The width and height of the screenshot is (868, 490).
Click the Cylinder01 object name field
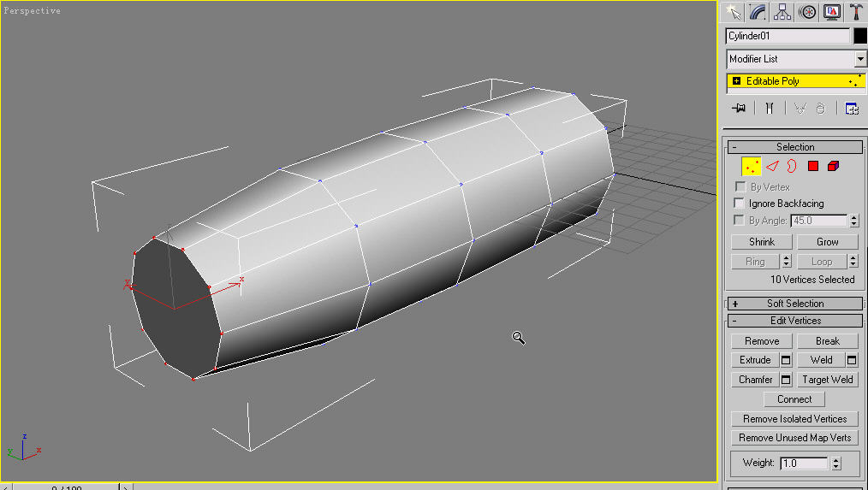(788, 36)
